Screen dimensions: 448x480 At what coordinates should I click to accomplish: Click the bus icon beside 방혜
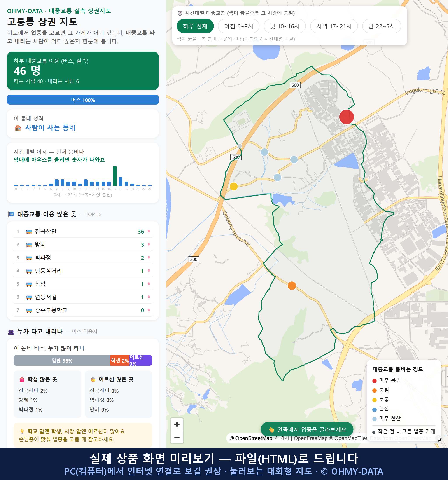coord(29,245)
